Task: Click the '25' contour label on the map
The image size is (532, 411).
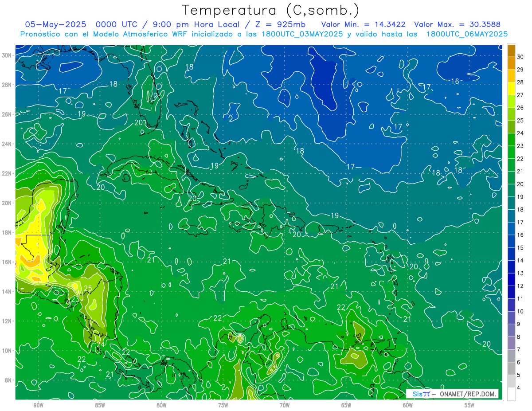Action: coord(88,289)
